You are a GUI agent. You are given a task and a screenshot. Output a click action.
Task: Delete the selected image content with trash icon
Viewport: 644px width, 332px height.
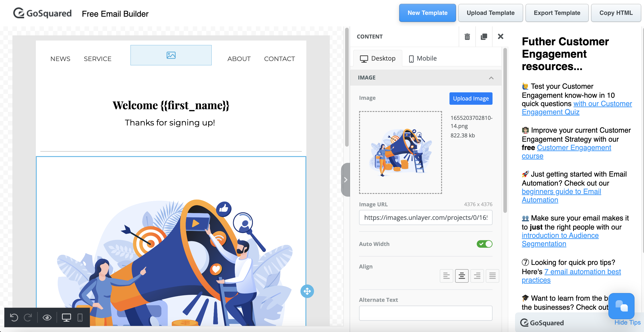[x=467, y=37]
